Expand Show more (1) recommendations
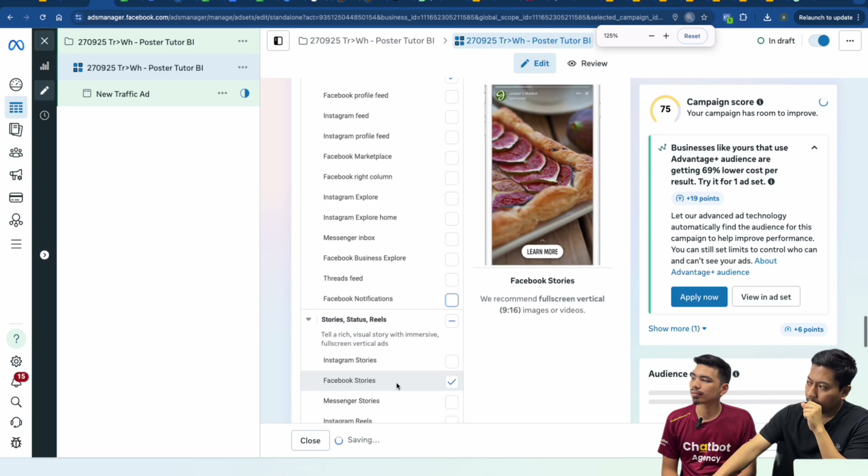This screenshot has width=868, height=476. click(x=677, y=329)
